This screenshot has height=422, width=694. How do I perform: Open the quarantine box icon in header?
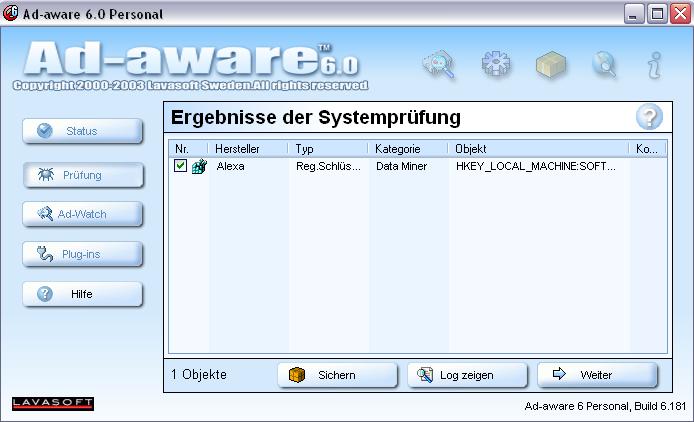pyautogui.click(x=551, y=65)
